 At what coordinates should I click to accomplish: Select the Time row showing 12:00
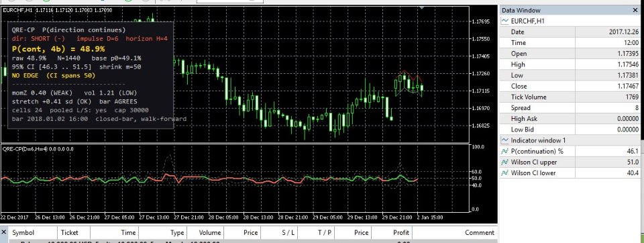click(570, 43)
